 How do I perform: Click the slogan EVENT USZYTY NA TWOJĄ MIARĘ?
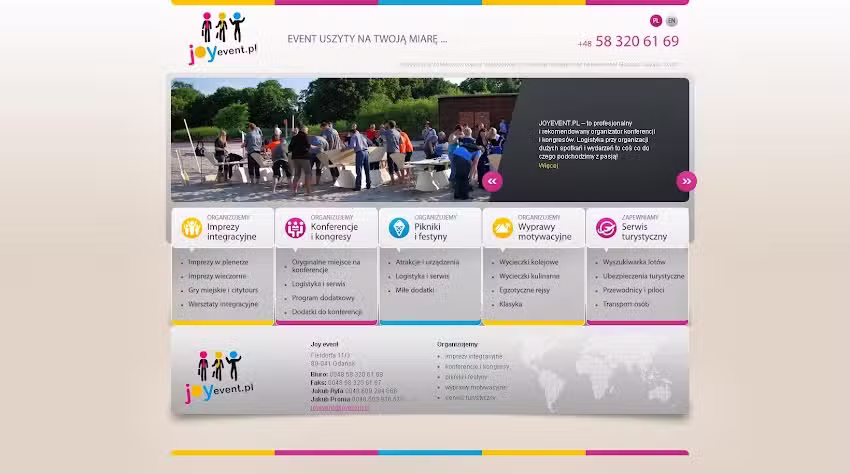(367, 39)
